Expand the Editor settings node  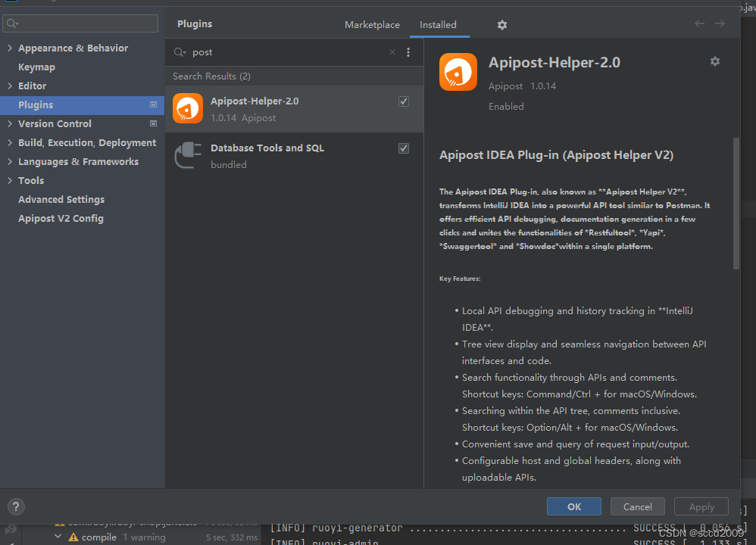10,86
